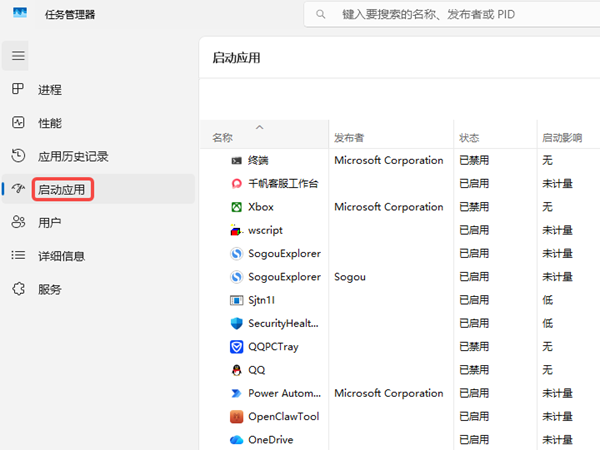Viewport: 600px width, 450px height.
Task: Click the Power Automate app icon
Action: tap(236, 393)
